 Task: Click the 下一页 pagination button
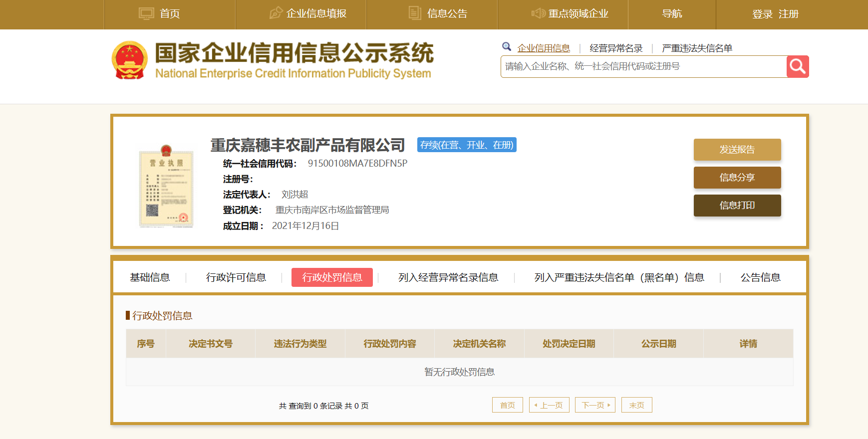595,405
